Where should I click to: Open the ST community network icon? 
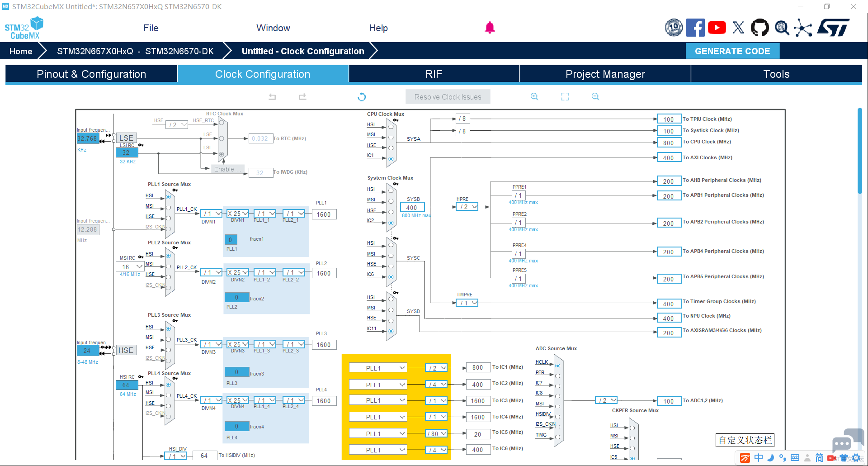point(803,28)
